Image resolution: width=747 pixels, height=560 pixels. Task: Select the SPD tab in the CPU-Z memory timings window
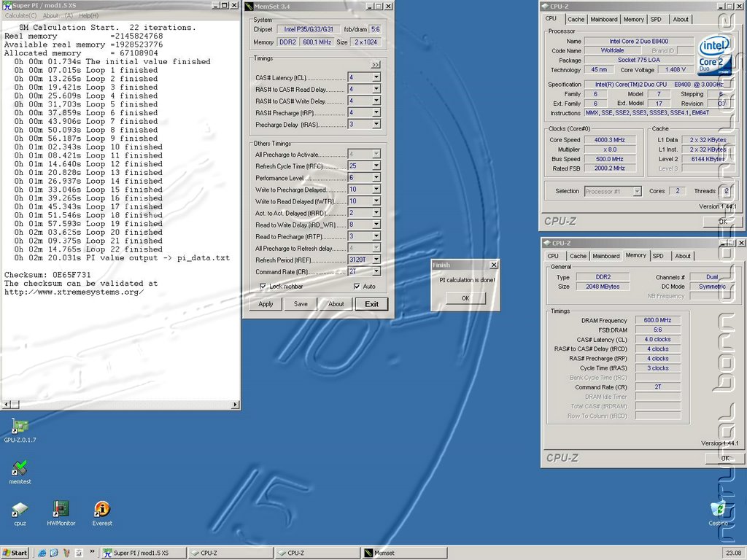[x=658, y=256]
